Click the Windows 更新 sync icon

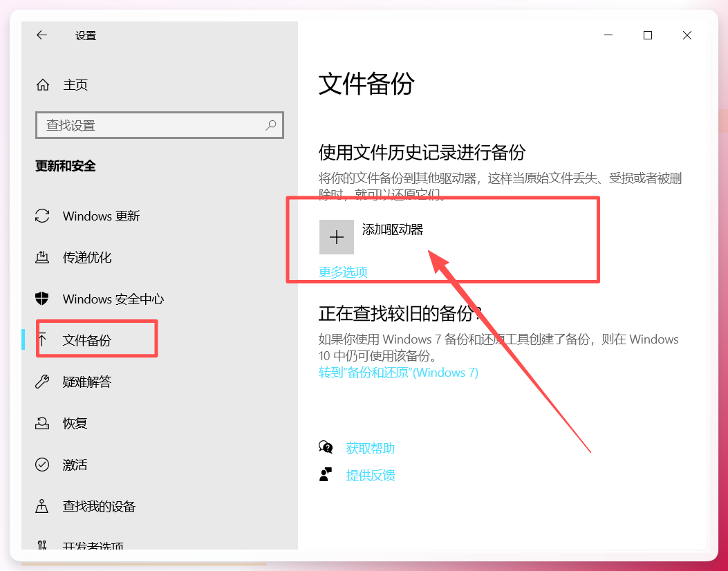coord(42,216)
